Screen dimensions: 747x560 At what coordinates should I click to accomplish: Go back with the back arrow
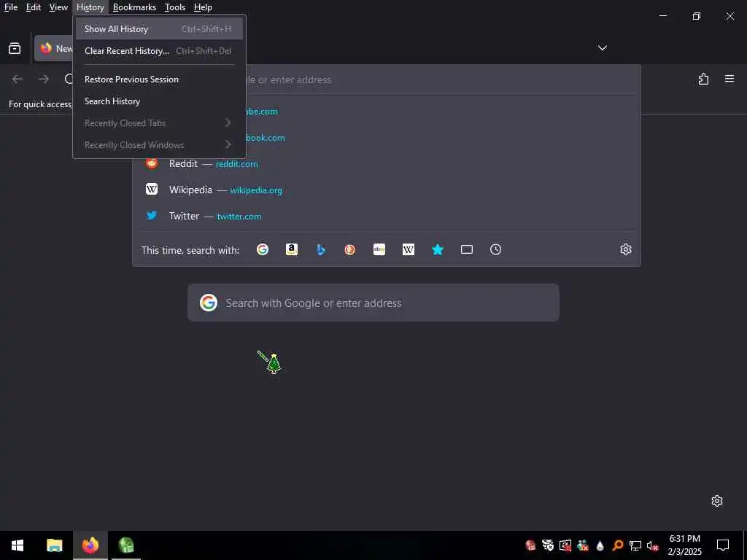[18, 79]
